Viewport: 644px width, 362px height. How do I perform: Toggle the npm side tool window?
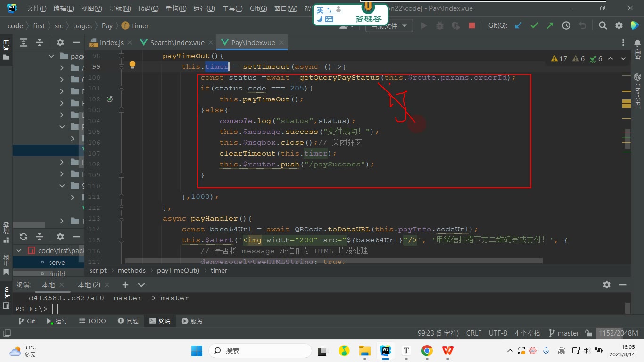(x=6, y=296)
